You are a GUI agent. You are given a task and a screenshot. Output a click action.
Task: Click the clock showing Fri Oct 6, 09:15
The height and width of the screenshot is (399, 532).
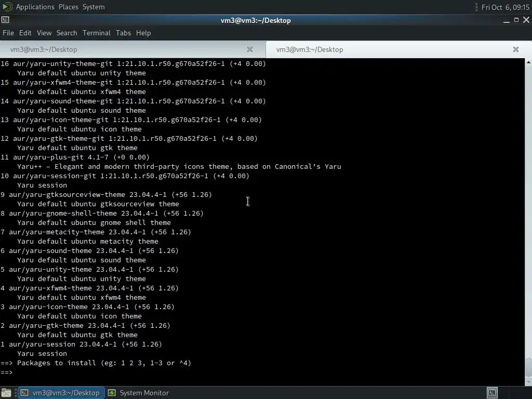click(505, 7)
